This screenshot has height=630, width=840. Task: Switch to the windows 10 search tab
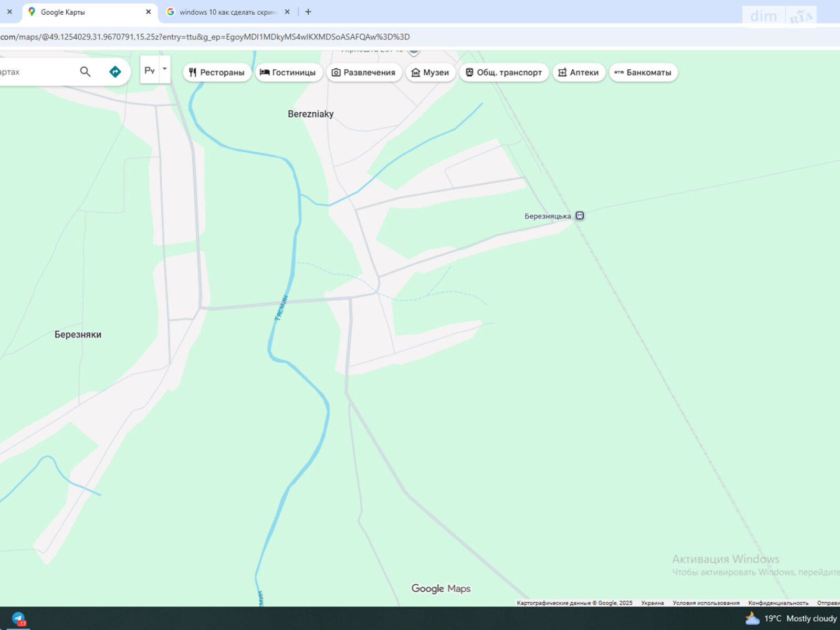pyautogui.click(x=226, y=12)
